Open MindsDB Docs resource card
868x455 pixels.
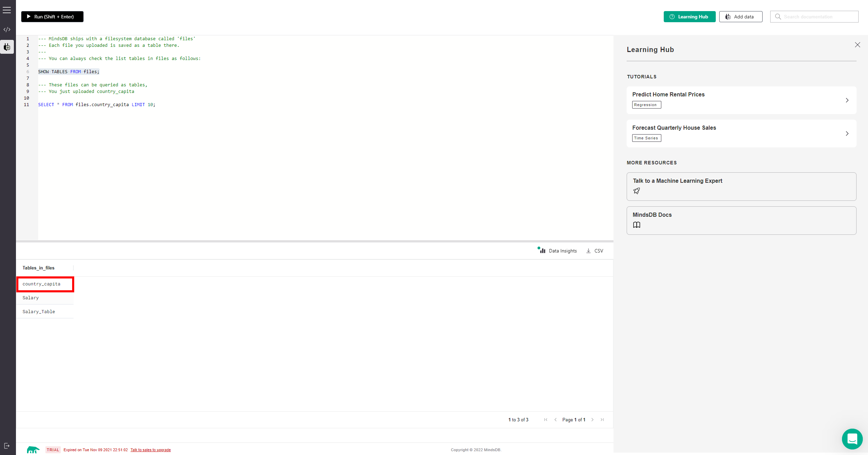[741, 220]
